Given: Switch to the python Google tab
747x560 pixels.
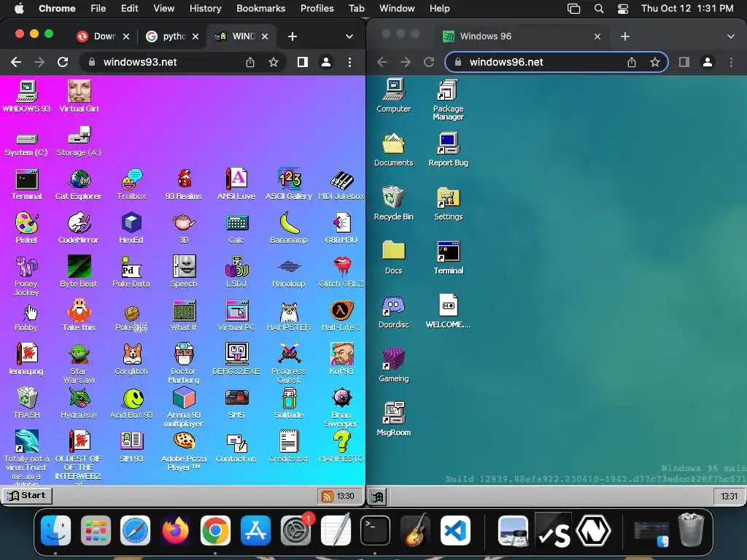Looking at the screenshot, I should [172, 36].
